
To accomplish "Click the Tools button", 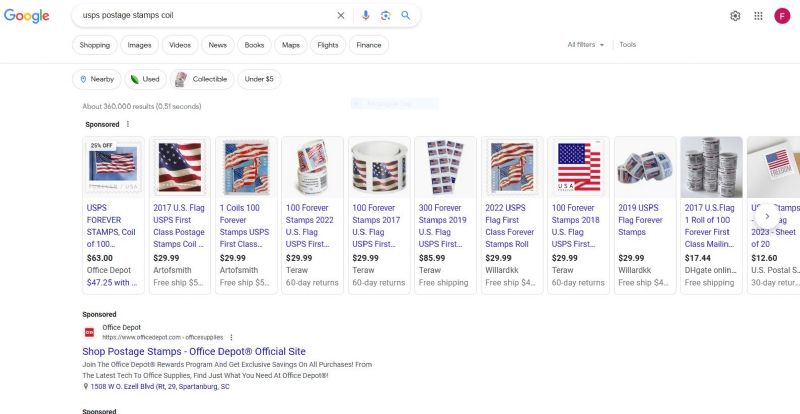I will [x=628, y=45].
